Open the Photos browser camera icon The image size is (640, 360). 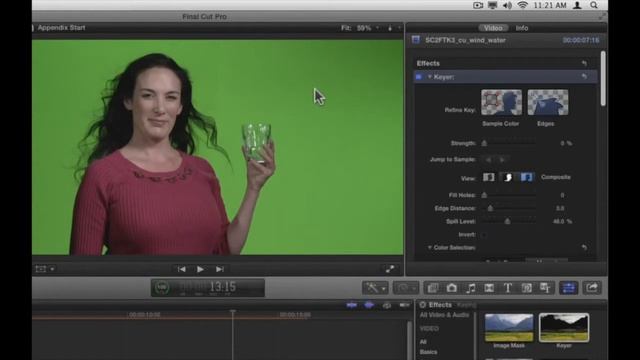click(x=451, y=288)
